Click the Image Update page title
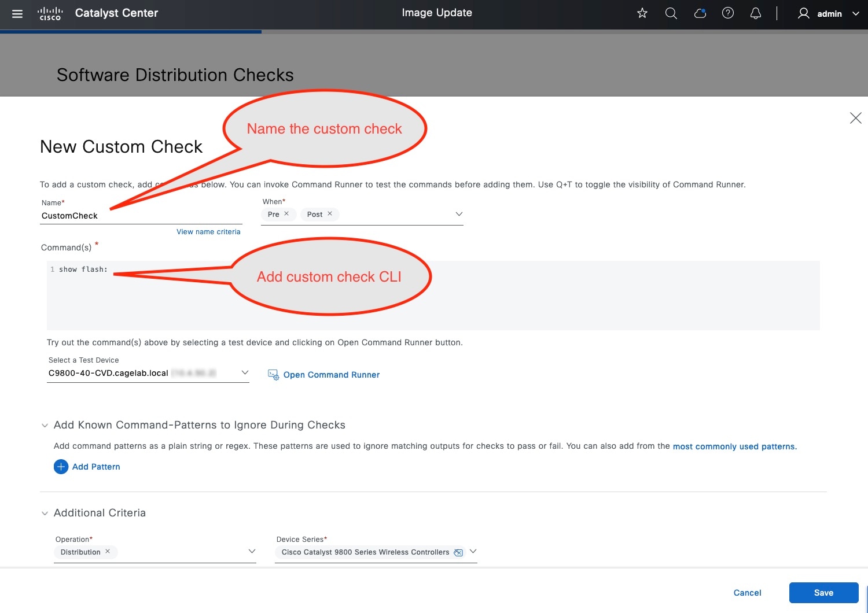 point(437,13)
